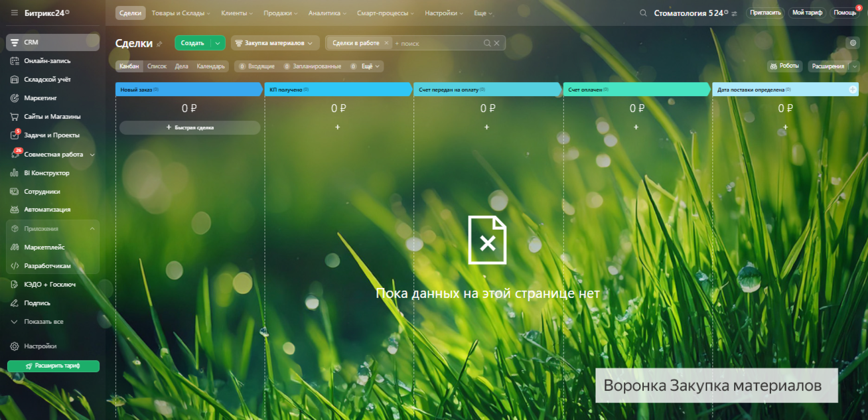Click the Автоматизация robot icon
The width and height of the screenshot is (868, 420).
click(x=15, y=210)
